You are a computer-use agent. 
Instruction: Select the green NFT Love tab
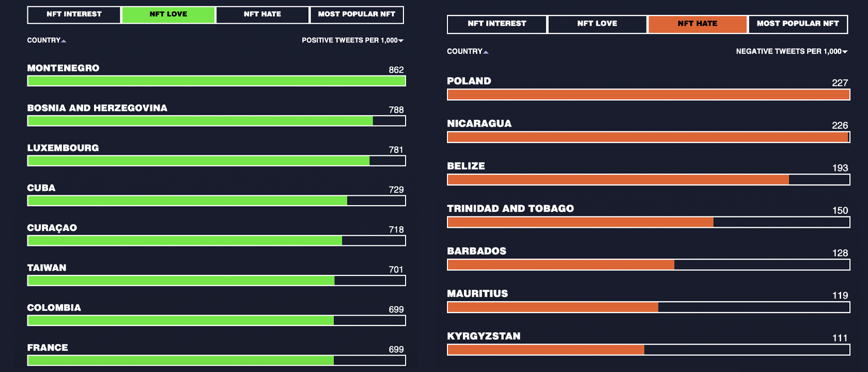coord(168,14)
